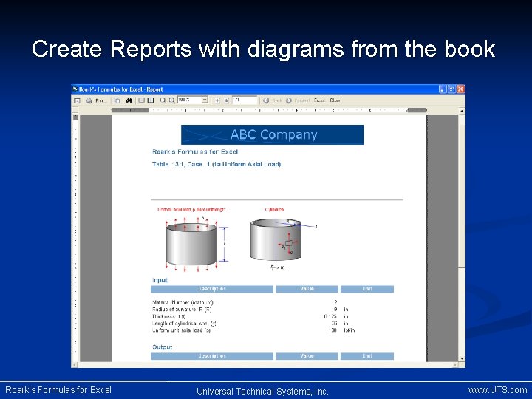
Task: Click the Length of cylindrical shell row
Action: point(251,324)
